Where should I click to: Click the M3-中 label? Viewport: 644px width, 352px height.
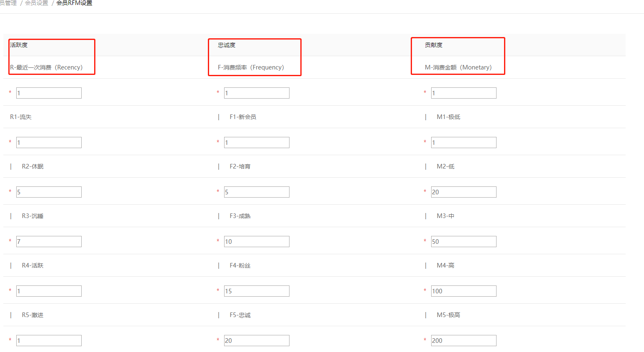(x=445, y=216)
